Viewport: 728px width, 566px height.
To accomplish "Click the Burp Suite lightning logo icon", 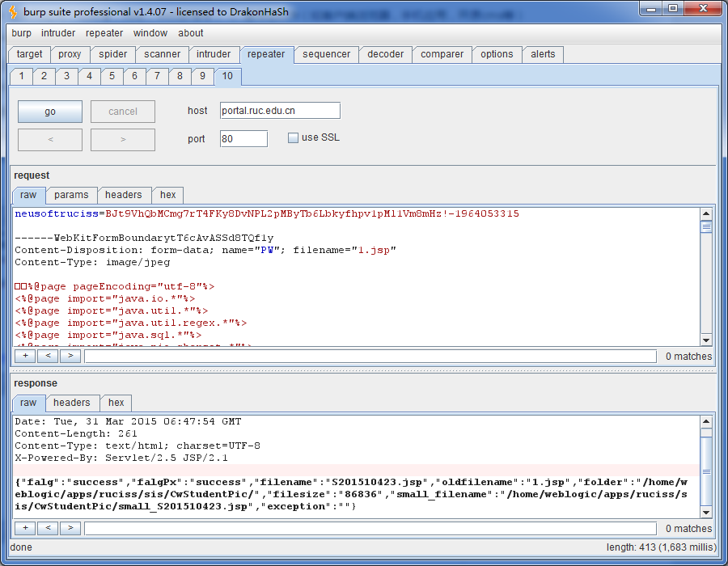I will [x=13, y=11].
